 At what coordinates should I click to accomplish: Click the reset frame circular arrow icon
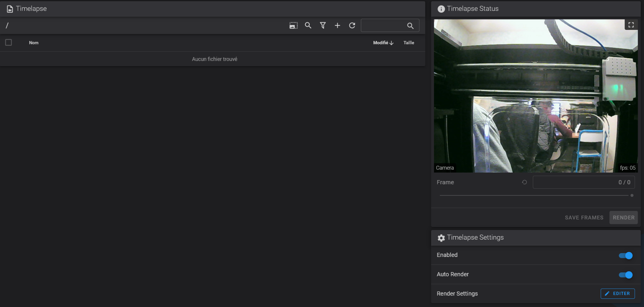point(525,182)
